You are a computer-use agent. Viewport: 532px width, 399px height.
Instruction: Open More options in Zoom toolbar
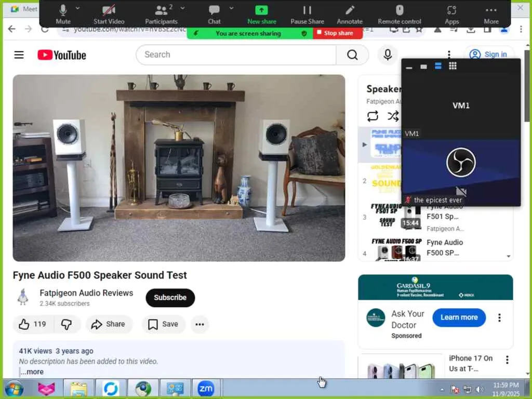[x=491, y=14]
